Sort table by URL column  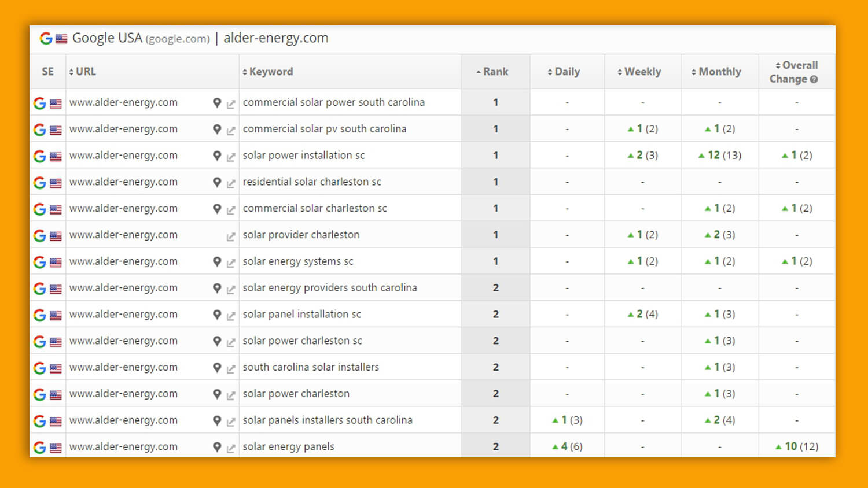pos(82,72)
